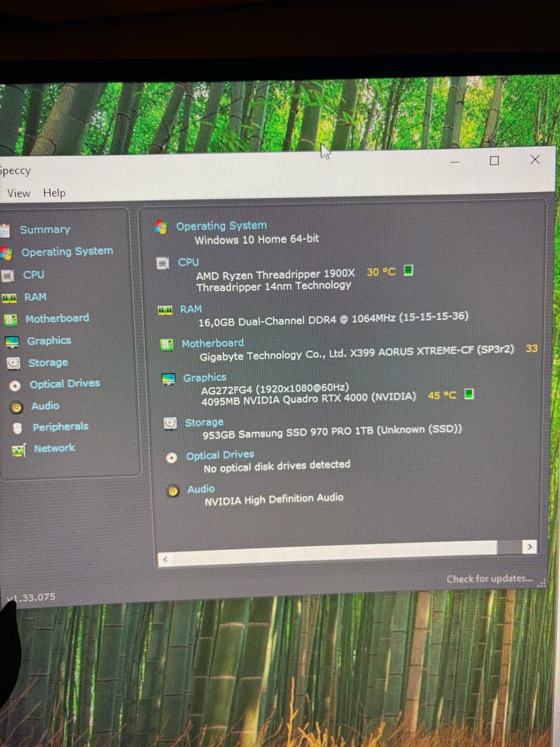Click the monitor icon beside sidebar Graphics
Image resolution: width=560 pixels, height=747 pixels.
pyautogui.click(x=12, y=342)
